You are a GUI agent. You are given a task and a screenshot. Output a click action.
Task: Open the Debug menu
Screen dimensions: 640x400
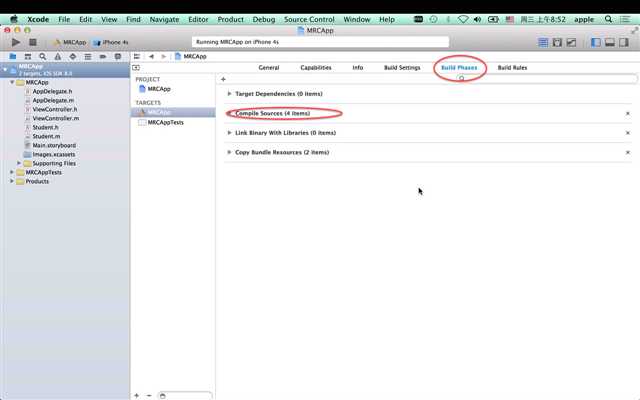click(264, 19)
